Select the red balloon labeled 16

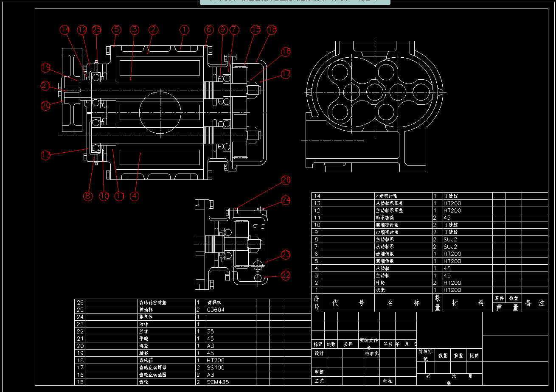tap(286, 52)
